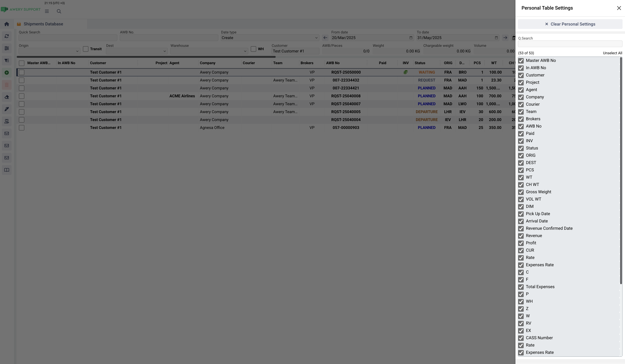The width and height of the screenshot is (625, 364).
Task: Open the Date type dropdown
Action: coord(270,38)
